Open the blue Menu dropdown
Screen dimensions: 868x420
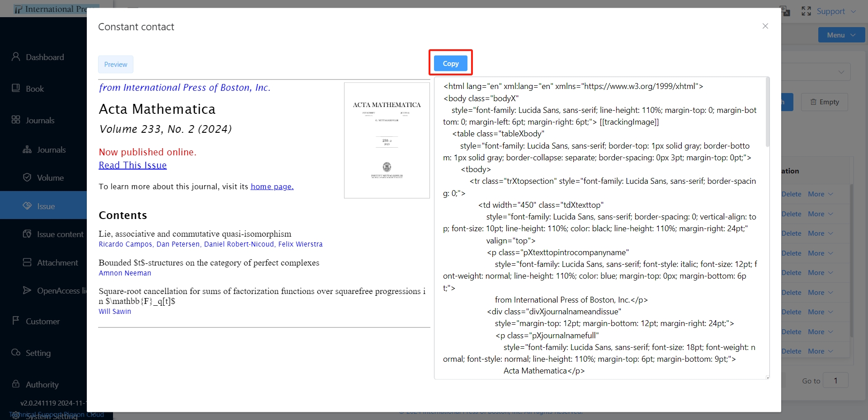coord(841,35)
